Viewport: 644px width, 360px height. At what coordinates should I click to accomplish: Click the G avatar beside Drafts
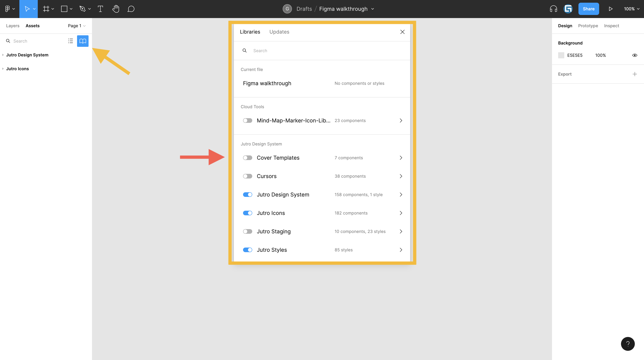click(x=287, y=9)
